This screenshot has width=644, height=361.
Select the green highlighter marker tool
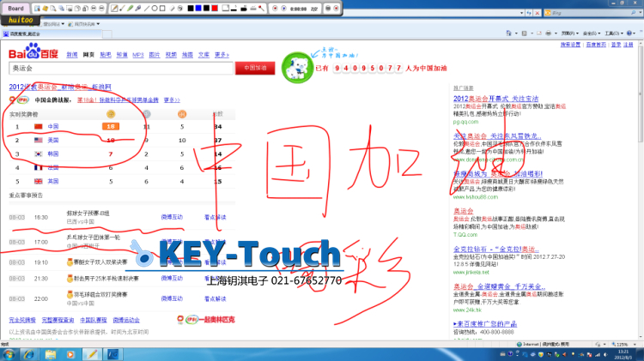coord(131,9)
